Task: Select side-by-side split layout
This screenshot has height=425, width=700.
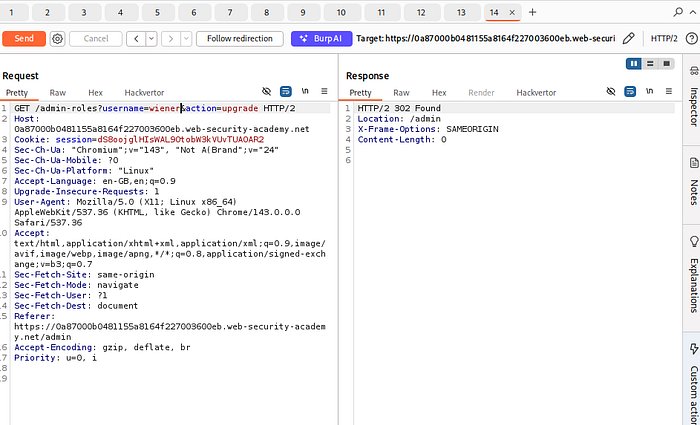Action: point(634,64)
